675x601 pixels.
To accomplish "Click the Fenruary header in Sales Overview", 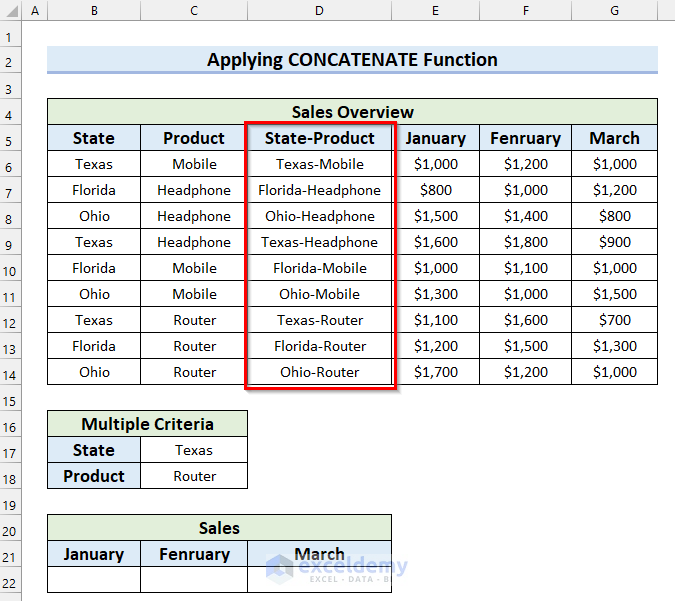I will click(x=525, y=138).
